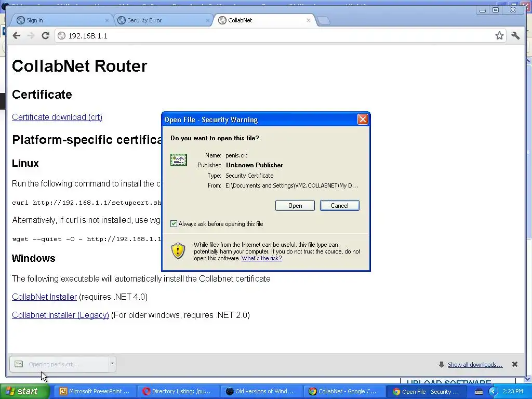Click the From path E:\Documents and Settings
The width and height of the screenshot is (532, 399).
pos(292,185)
